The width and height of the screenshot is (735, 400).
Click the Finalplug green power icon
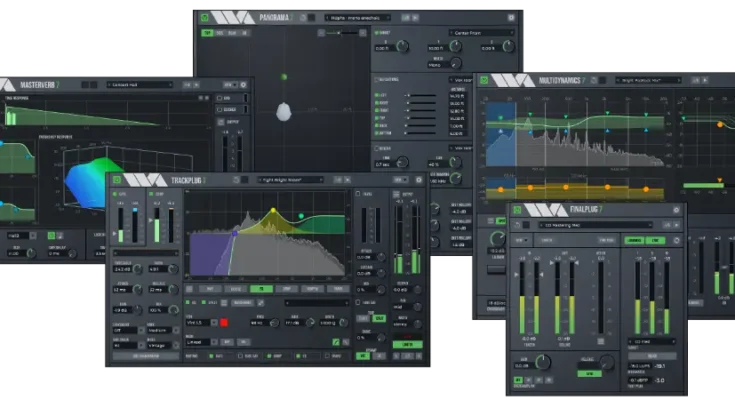tap(517, 213)
